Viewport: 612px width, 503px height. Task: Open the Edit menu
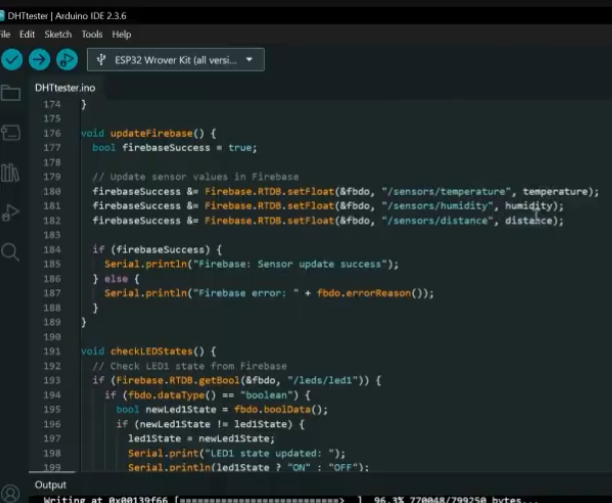point(27,34)
